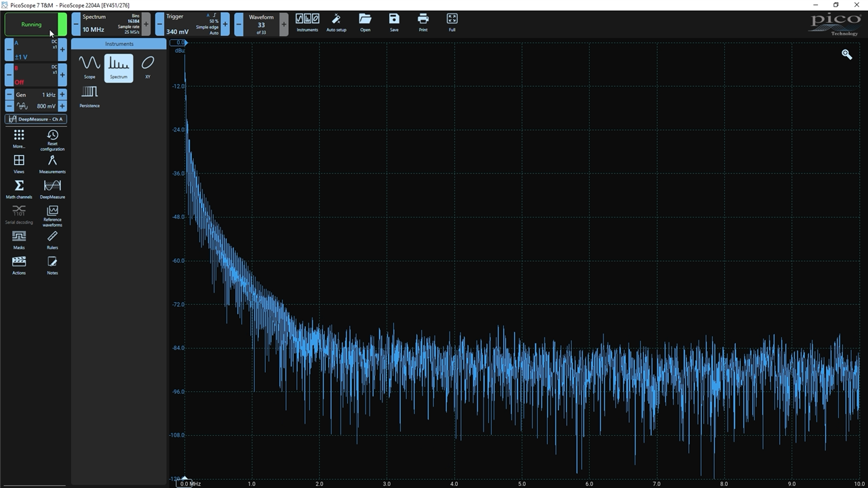Decrease Channel B input range
The width and height of the screenshot is (868, 488).
pyautogui.click(x=9, y=75)
